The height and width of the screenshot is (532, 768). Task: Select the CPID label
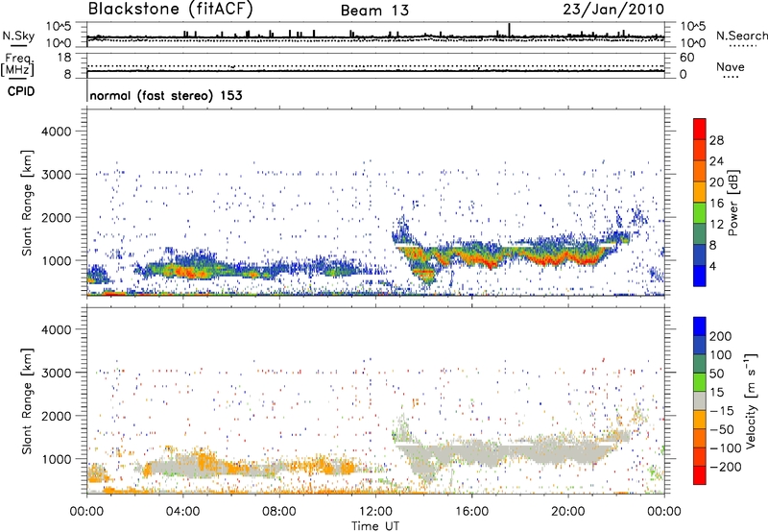coord(21,91)
